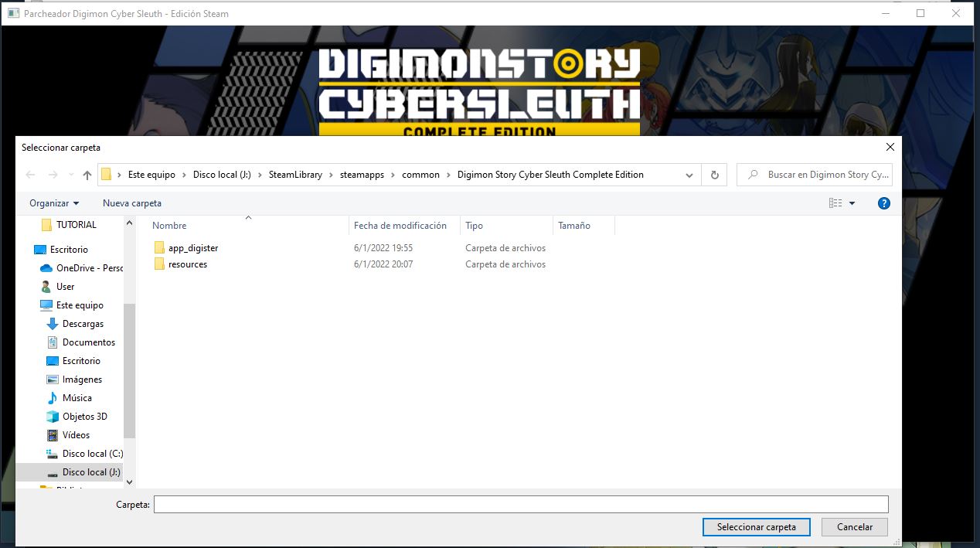
Task: Close the Seleccionar carpeta dialog
Action: point(890,147)
